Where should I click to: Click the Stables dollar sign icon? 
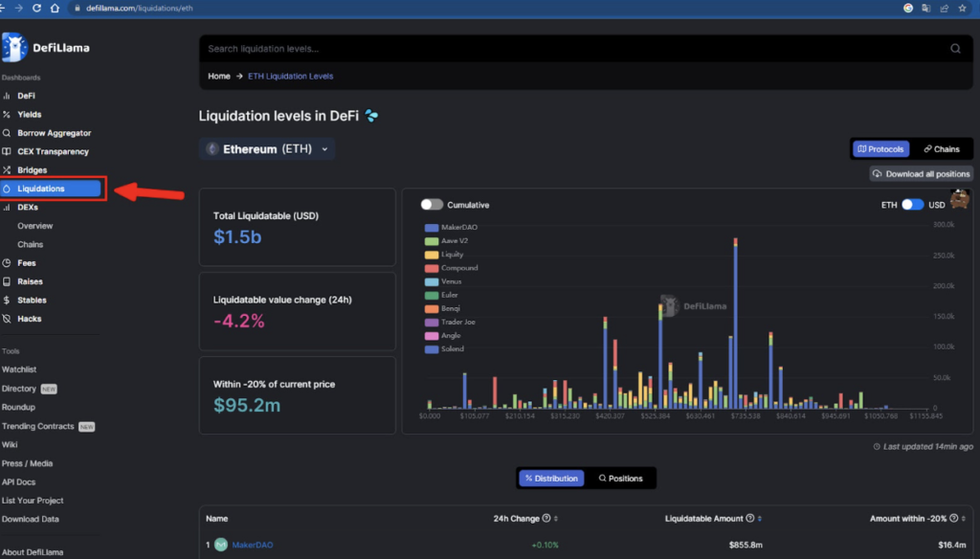7,301
